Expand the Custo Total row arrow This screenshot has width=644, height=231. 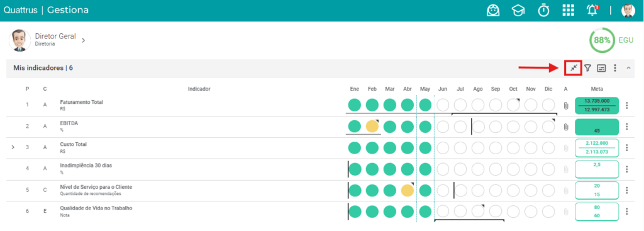pyautogui.click(x=13, y=147)
